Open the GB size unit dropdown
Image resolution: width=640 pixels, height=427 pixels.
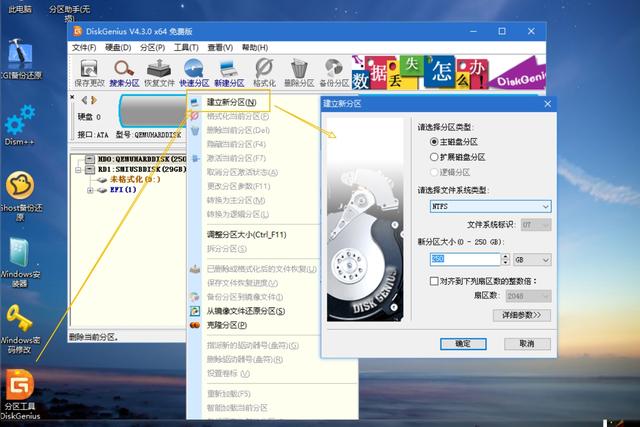coord(532,260)
